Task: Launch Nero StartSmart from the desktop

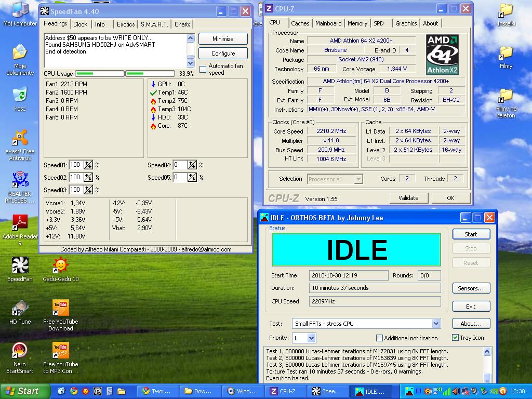Action: click(20, 351)
